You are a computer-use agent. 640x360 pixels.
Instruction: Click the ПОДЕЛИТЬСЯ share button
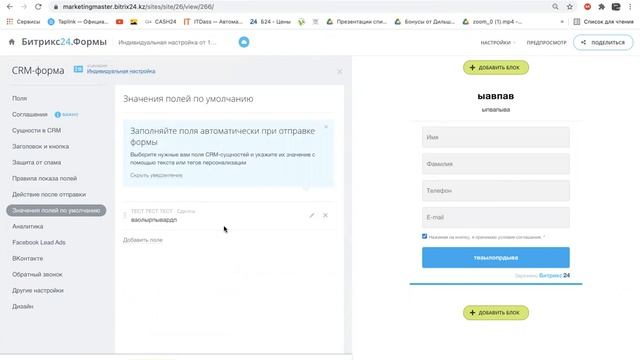[x=603, y=42]
